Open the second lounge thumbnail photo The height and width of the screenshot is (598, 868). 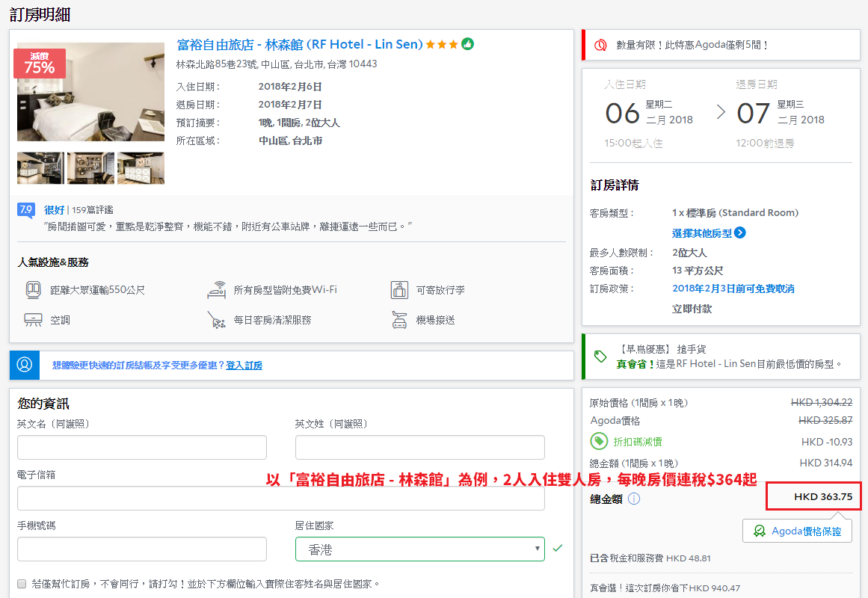click(90, 167)
